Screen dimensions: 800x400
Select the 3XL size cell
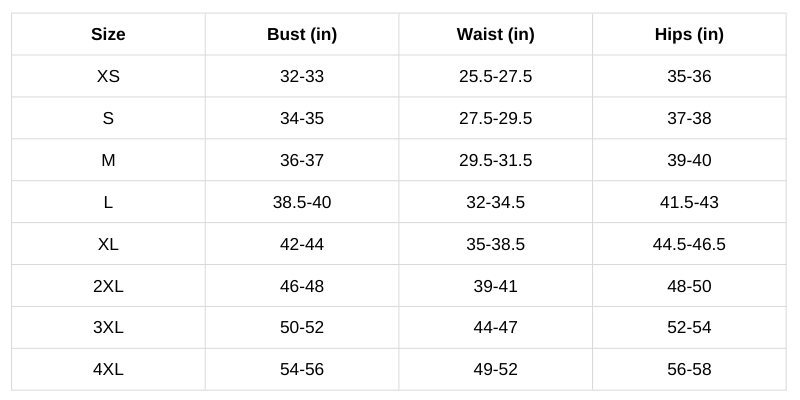(x=108, y=328)
